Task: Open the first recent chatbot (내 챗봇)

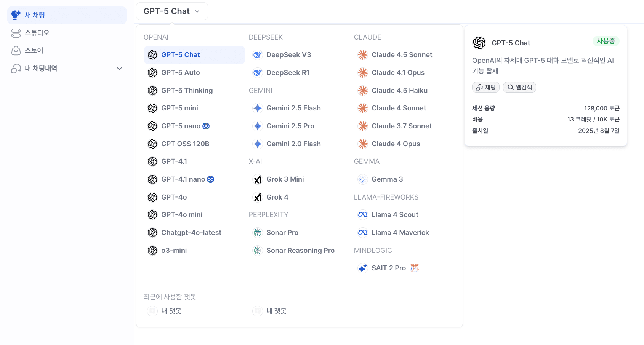Action: (x=171, y=311)
